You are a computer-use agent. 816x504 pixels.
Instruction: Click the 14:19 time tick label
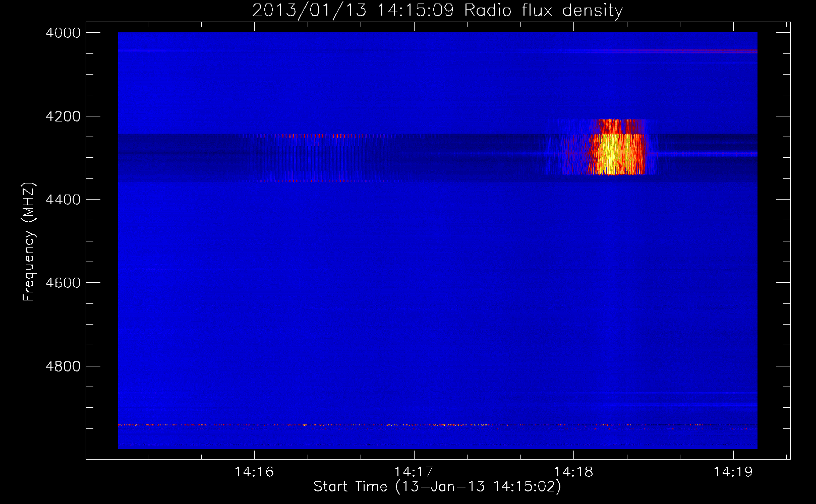(x=733, y=472)
